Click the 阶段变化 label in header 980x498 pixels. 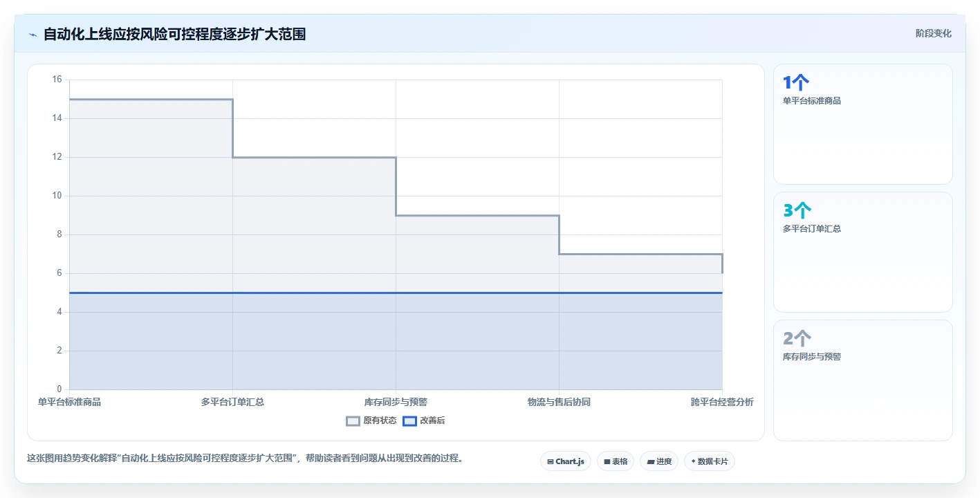point(934,33)
